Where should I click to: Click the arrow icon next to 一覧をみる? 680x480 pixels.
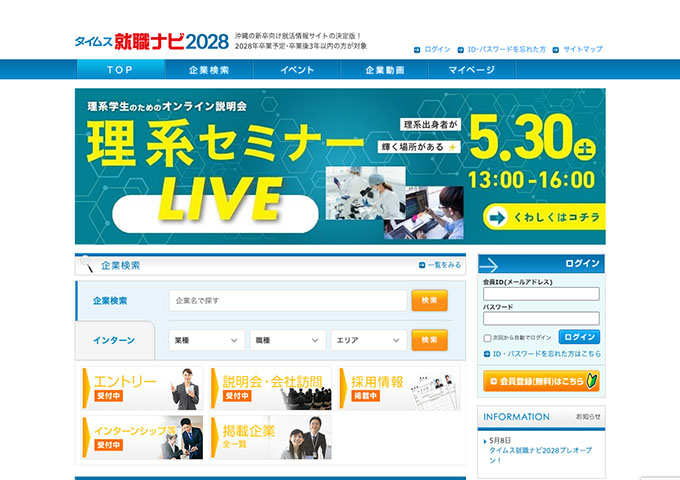[422, 265]
